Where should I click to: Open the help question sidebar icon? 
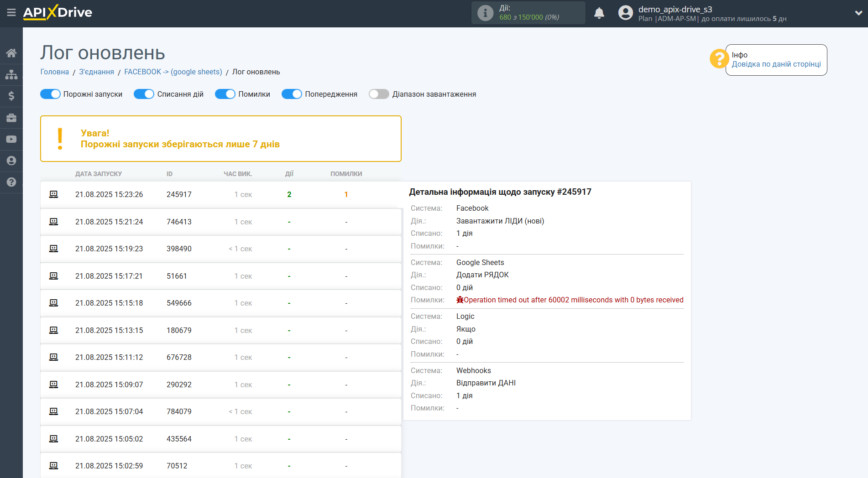(11, 182)
